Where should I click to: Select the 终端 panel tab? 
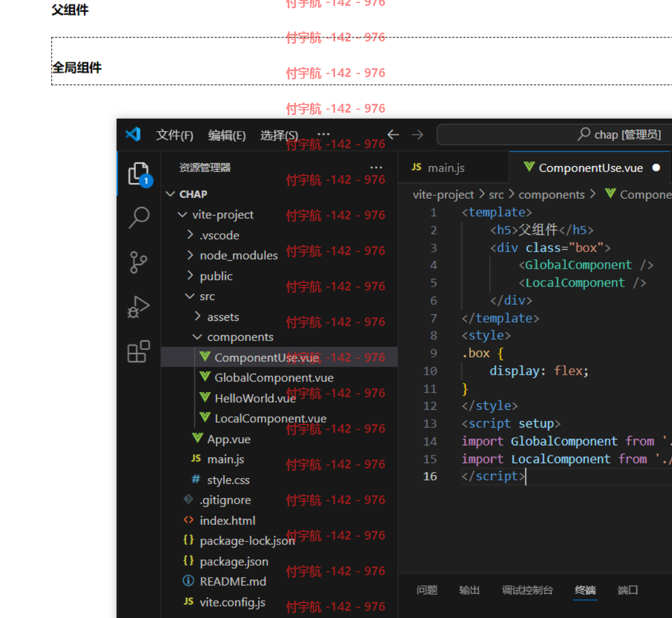coord(585,590)
